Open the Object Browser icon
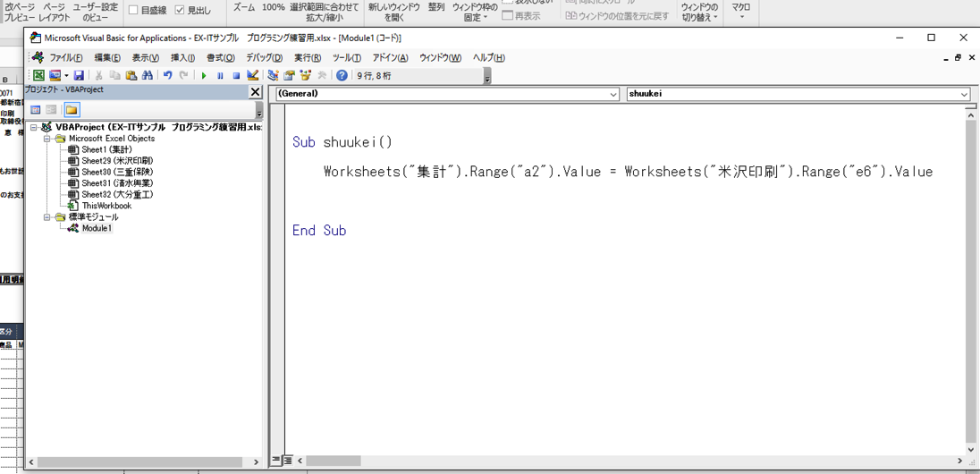The height and width of the screenshot is (474, 980). coord(306,75)
